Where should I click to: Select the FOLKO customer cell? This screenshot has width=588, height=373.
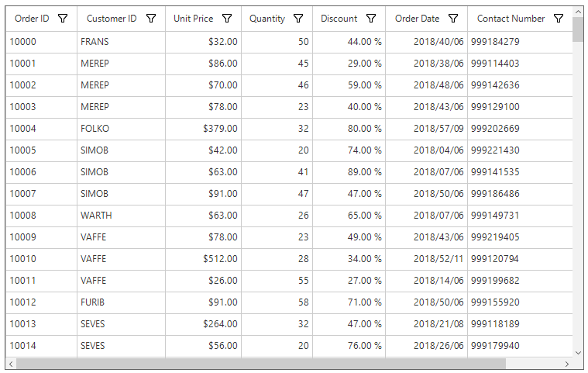[x=121, y=129]
